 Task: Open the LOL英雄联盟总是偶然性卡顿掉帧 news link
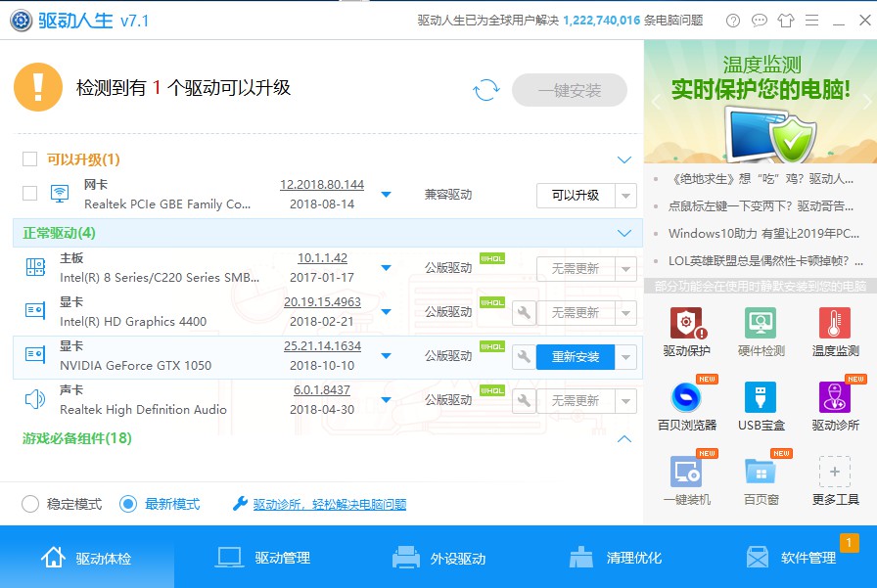coord(765,260)
